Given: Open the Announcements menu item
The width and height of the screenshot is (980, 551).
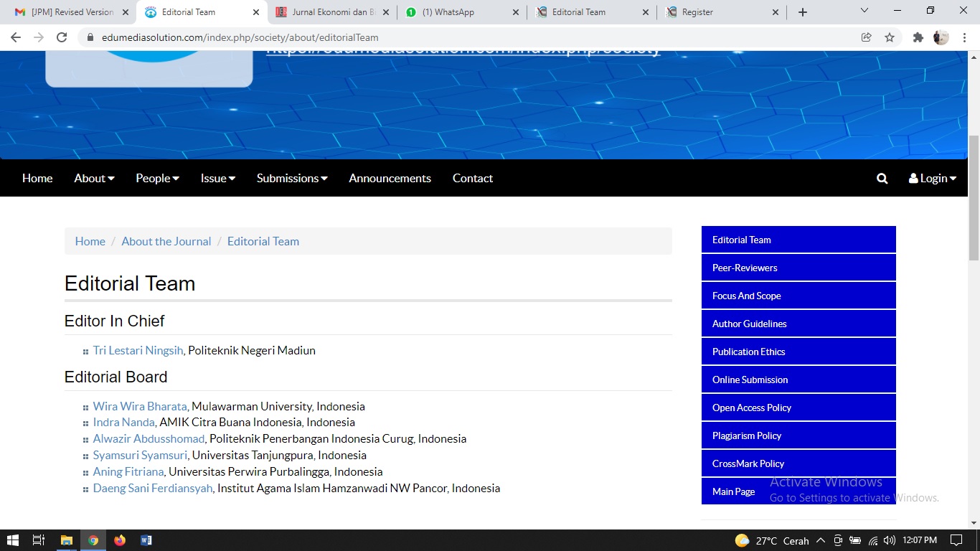Looking at the screenshot, I should pos(390,179).
